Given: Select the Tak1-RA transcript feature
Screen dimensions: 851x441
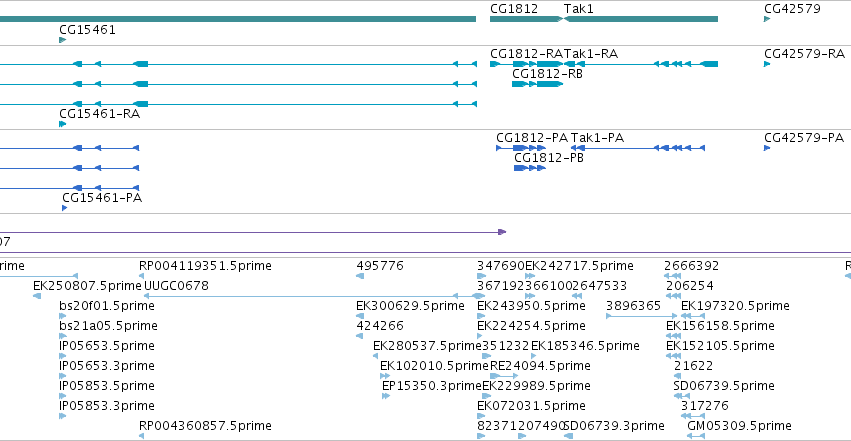Looking at the screenshot, I should [x=641, y=64].
